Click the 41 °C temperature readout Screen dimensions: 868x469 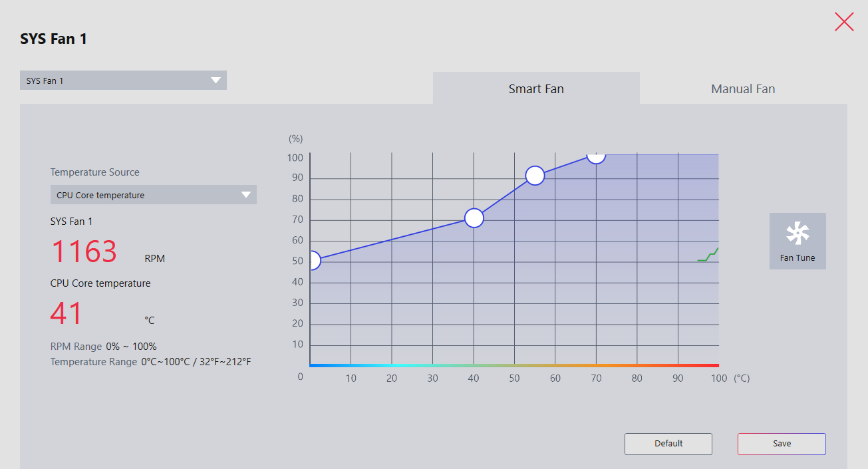tap(67, 314)
